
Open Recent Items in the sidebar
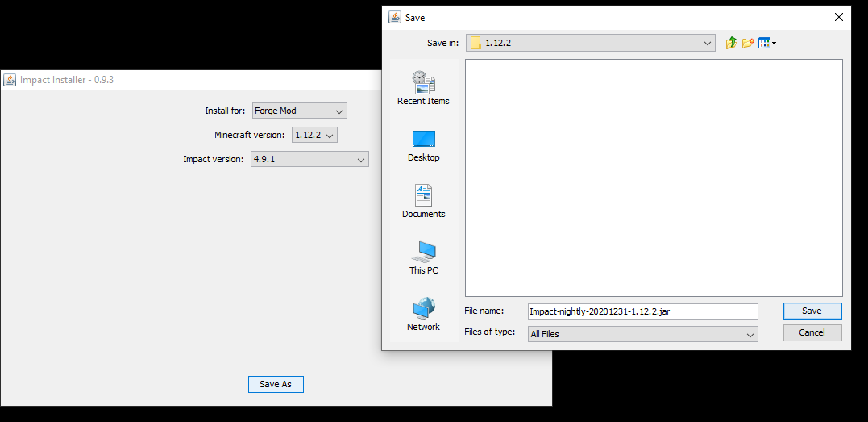423,88
